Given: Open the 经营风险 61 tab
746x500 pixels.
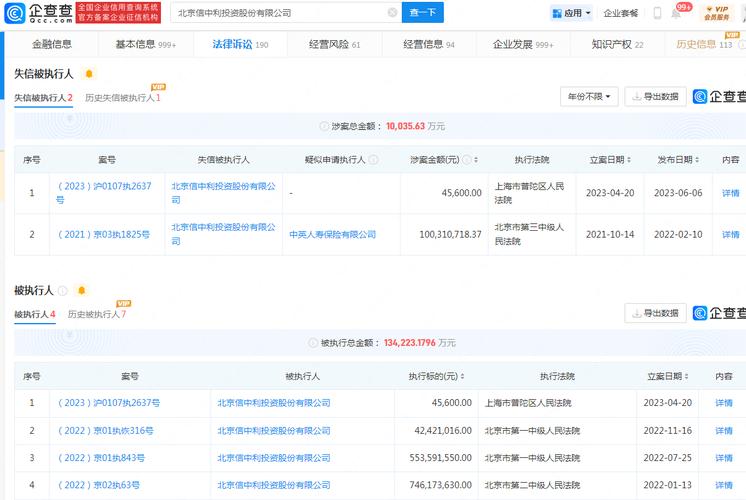Looking at the screenshot, I should tap(334, 44).
